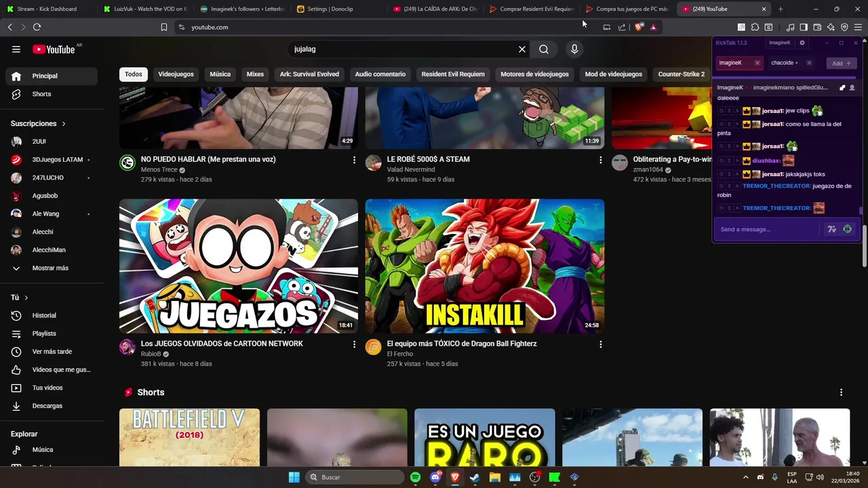
Task: Click Brave Shields lion icon
Action: pyautogui.click(x=639, y=27)
